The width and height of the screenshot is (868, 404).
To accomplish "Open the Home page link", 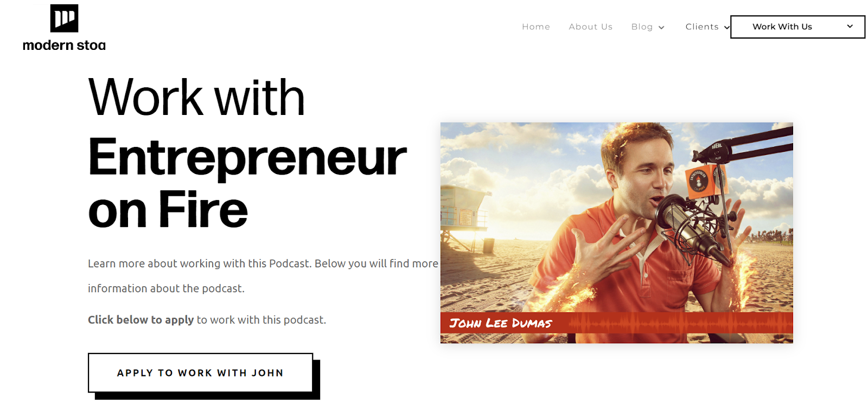I will coord(536,27).
